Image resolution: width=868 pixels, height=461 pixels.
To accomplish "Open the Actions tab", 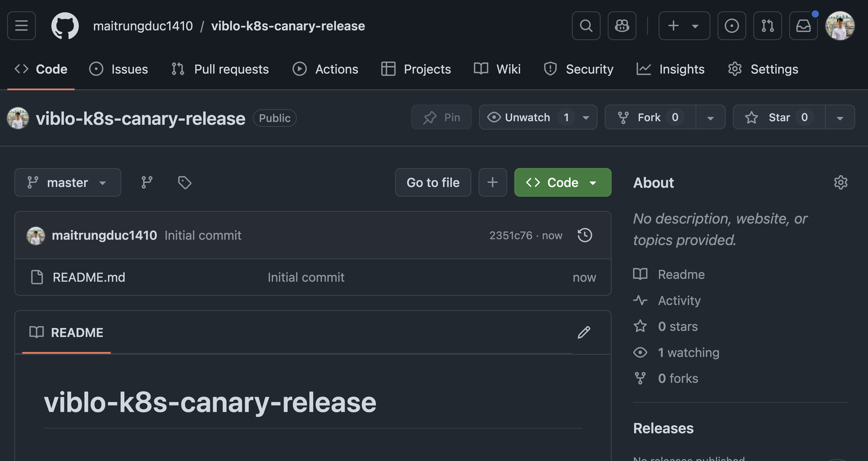I will 326,69.
